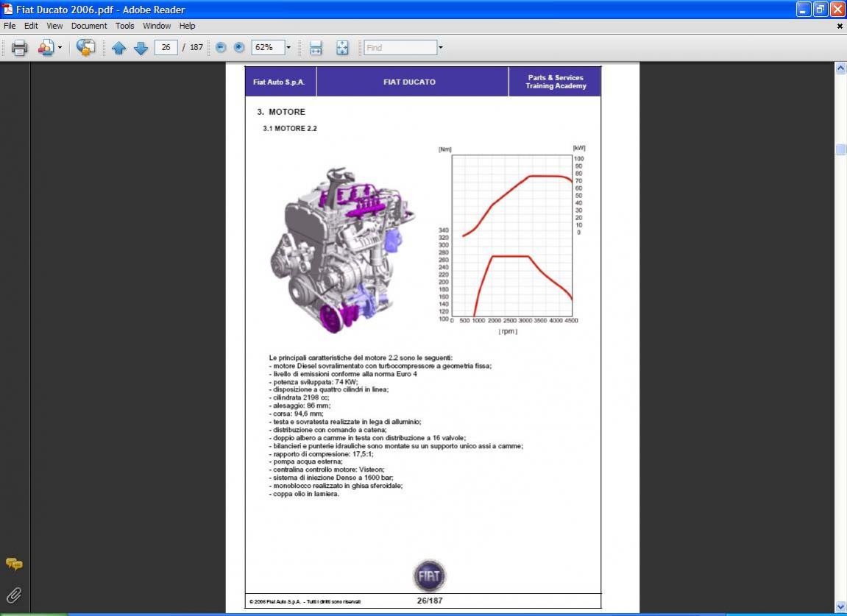Open the zoom level dropdown arrow
Image resolution: width=847 pixels, height=616 pixels.
[288, 48]
